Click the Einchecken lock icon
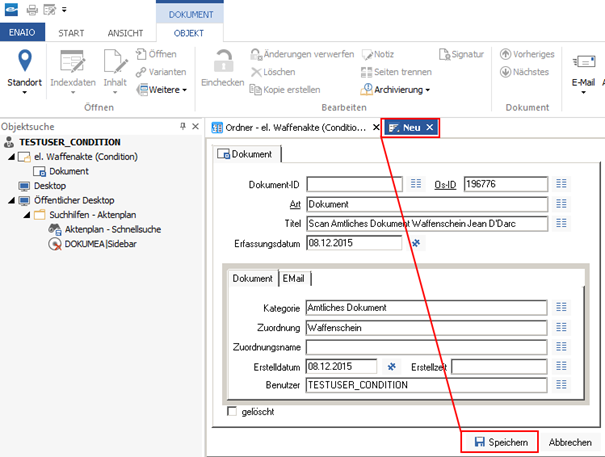Viewport: 605px width, 457px height. tap(222, 62)
